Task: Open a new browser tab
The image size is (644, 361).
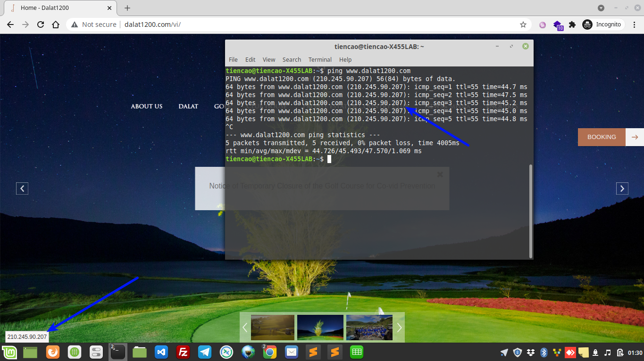Action: (127, 8)
